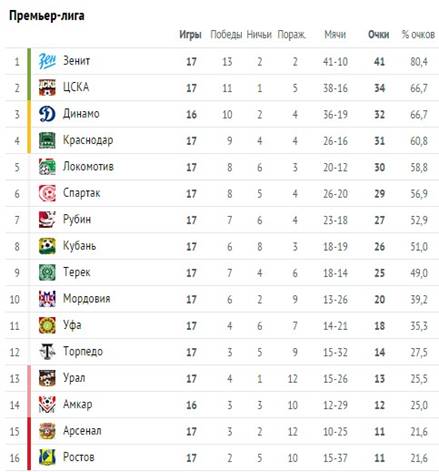Click the Очки column header
This screenshot has width=439, height=472.
[379, 34]
